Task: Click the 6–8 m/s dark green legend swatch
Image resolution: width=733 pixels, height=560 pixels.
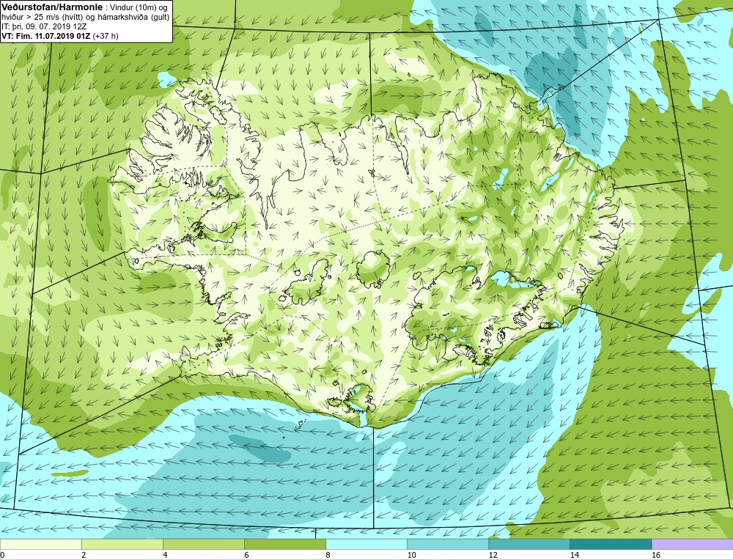Action: tap(284, 544)
